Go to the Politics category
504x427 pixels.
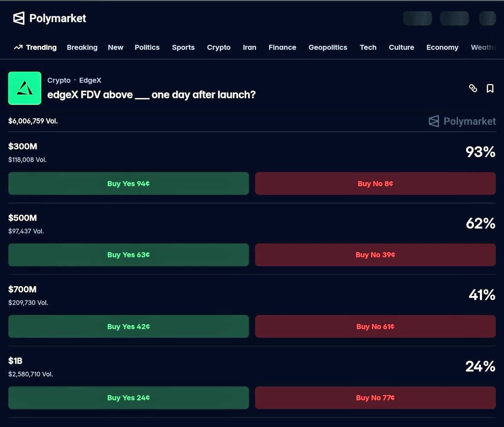tap(147, 47)
